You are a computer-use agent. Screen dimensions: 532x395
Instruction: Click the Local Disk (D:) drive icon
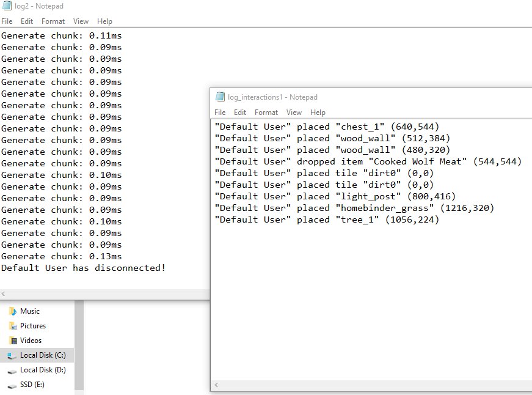pyautogui.click(x=13, y=369)
